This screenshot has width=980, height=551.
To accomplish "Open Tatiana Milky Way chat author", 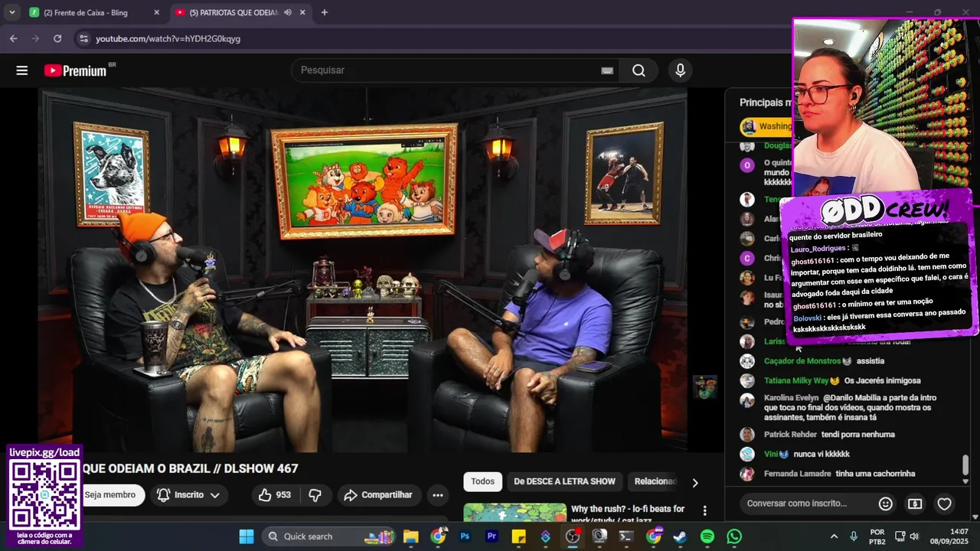I will (796, 380).
